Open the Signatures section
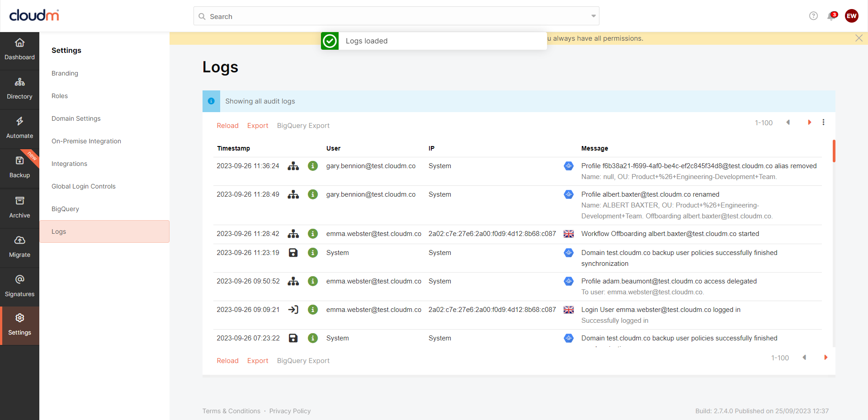The width and height of the screenshot is (868, 420). point(19,287)
